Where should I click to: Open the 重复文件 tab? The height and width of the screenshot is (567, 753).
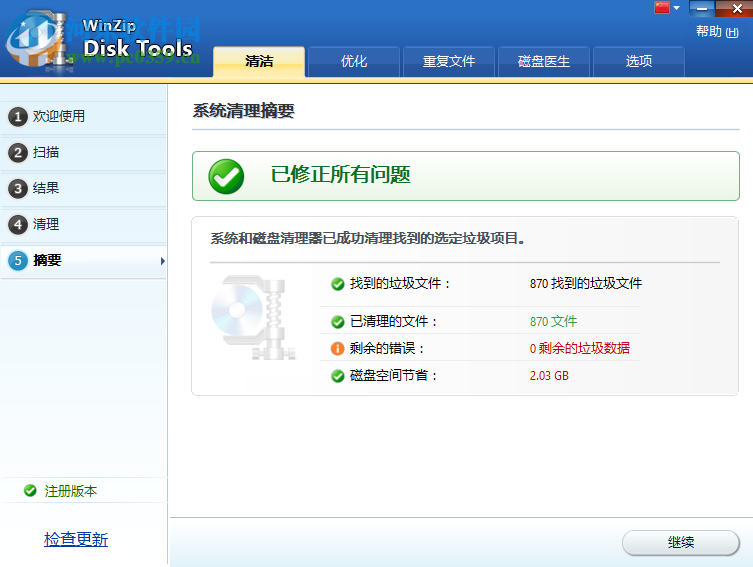click(x=449, y=61)
